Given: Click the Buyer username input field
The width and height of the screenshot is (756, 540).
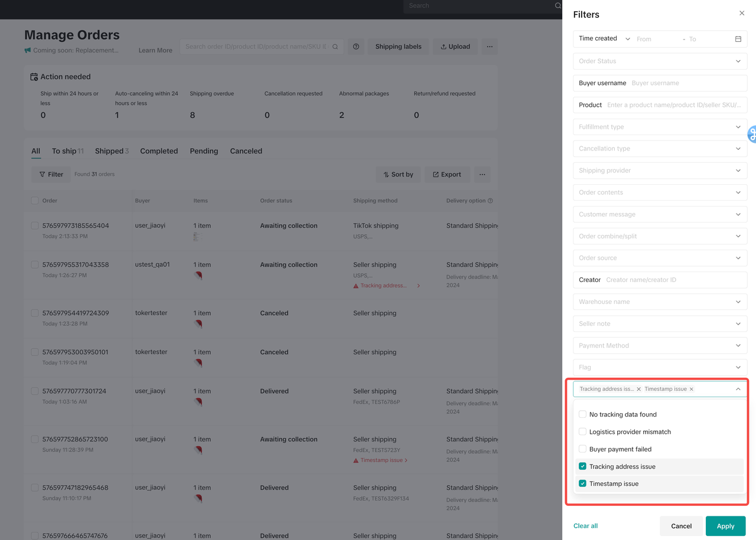Looking at the screenshot, I should (x=685, y=83).
